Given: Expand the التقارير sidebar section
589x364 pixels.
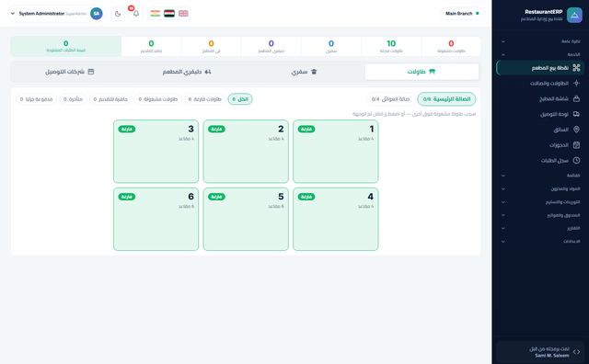Looking at the screenshot, I should pyautogui.click(x=541, y=228).
